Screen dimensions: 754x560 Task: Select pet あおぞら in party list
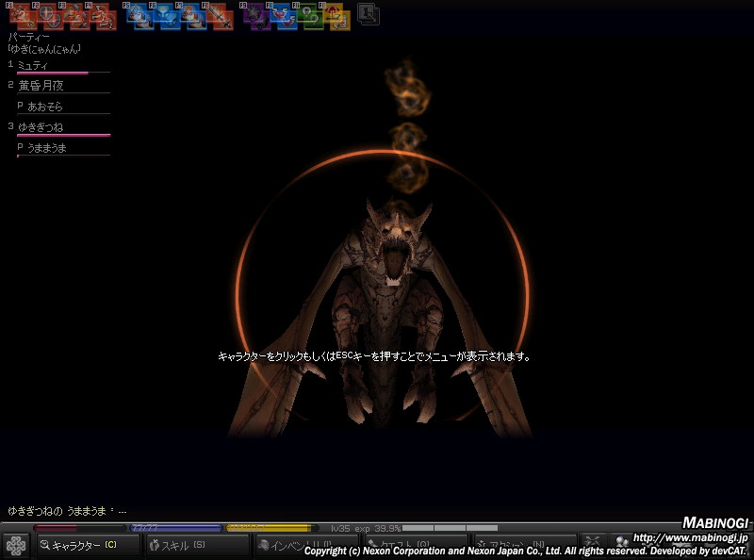tap(44, 107)
